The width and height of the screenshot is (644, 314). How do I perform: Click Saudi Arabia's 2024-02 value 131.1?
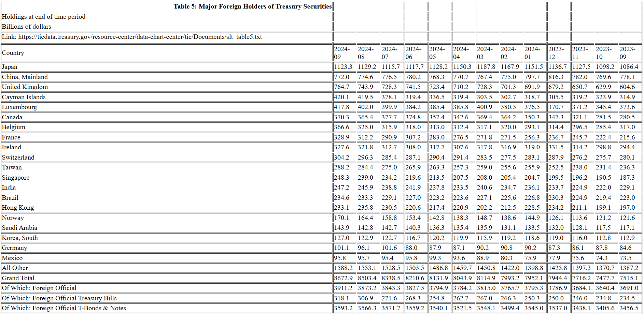(508, 228)
